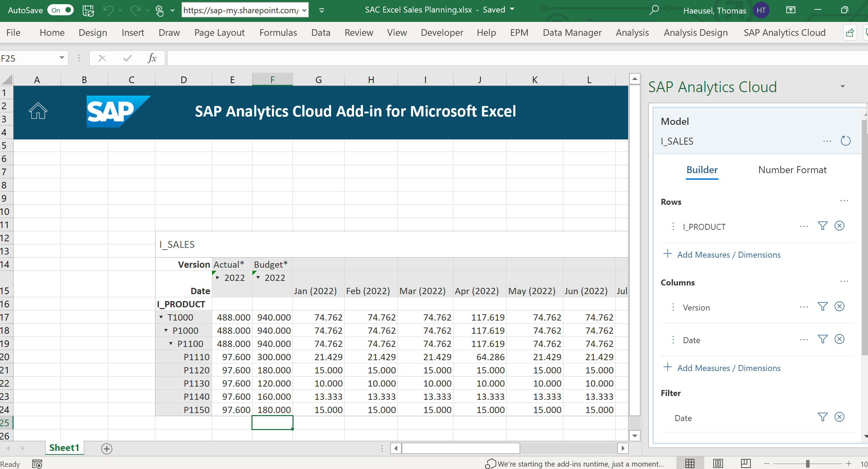Click the zoom in plus button
868x469 pixels.
849,463
